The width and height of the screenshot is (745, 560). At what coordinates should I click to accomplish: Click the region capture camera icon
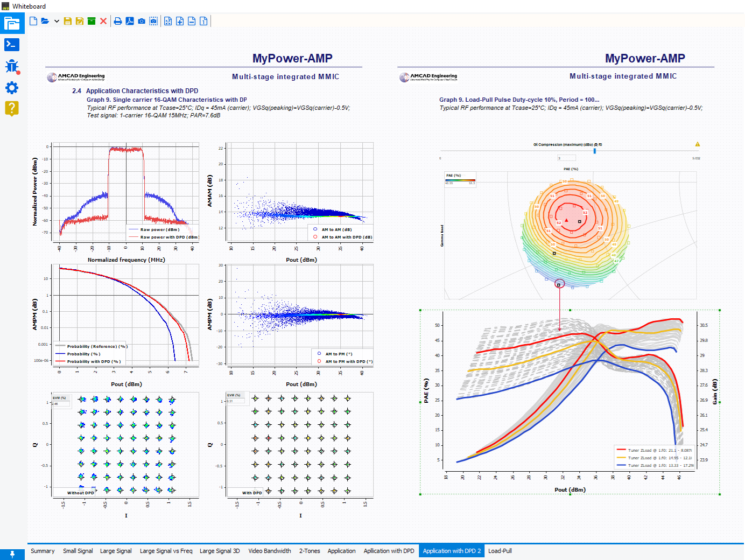coord(153,21)
